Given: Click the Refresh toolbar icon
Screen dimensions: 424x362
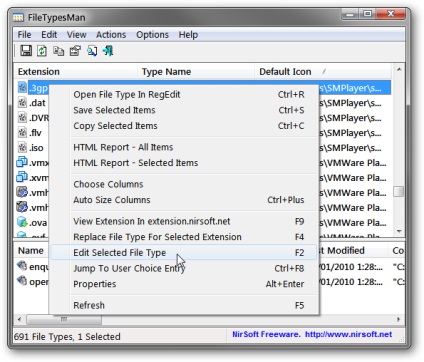Looking at the screenshot, I should click(x=42, y=51).
